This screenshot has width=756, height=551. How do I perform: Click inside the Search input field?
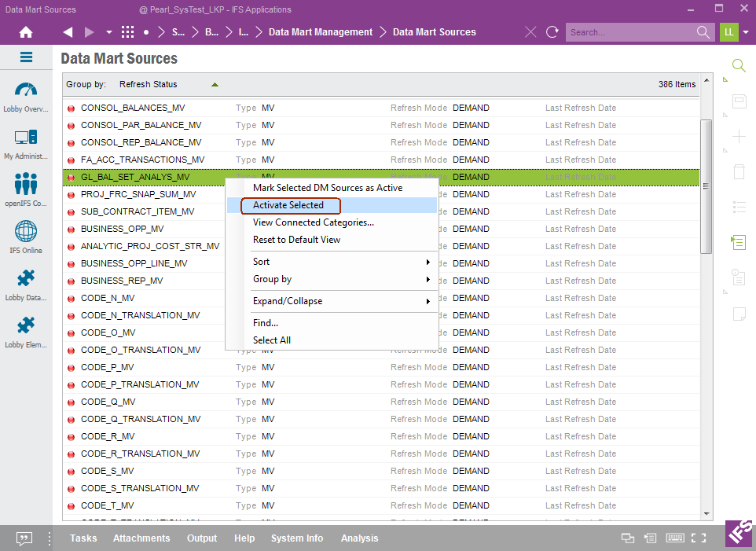coord(629,32)
